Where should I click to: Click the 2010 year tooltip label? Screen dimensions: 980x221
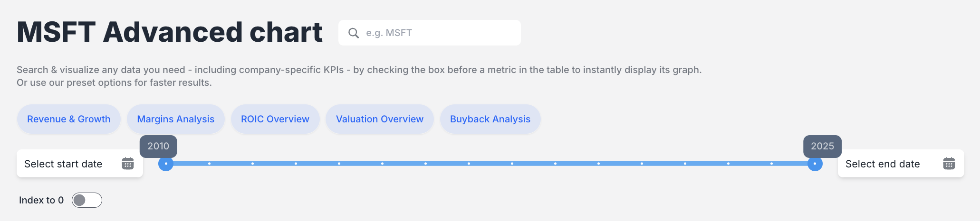158,146
